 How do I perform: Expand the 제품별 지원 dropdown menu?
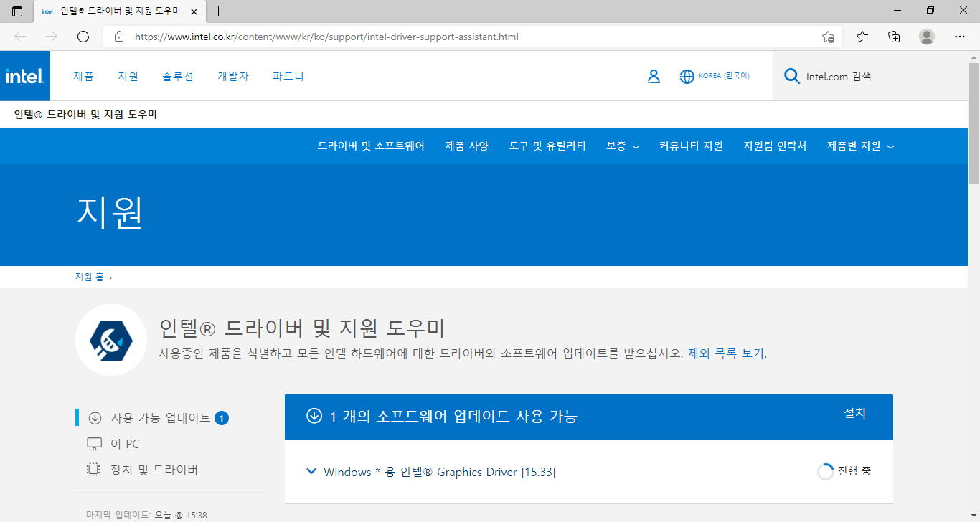coord(860,146)
